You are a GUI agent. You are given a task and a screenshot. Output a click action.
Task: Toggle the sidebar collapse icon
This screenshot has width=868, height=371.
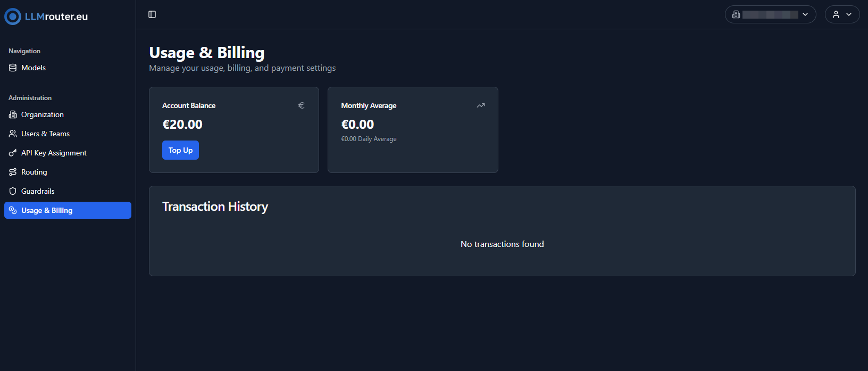[152, 14]
